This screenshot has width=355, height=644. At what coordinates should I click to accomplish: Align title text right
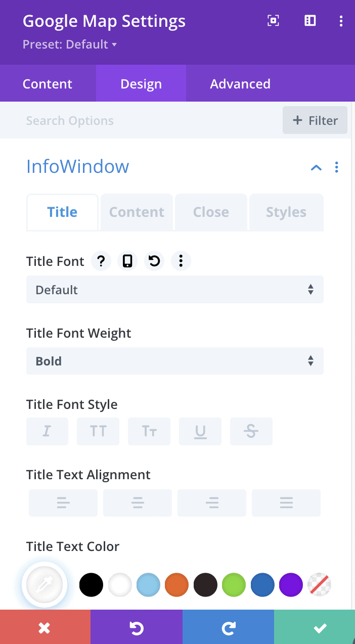[212, 503]
